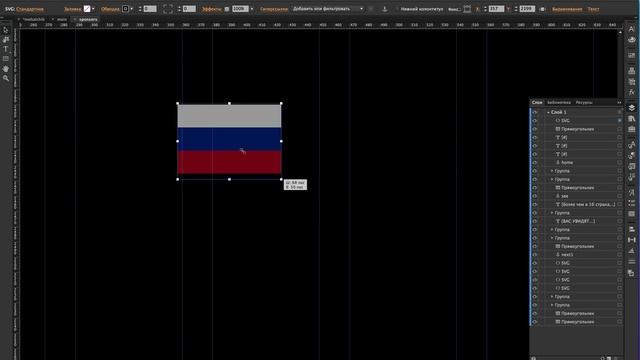Open the Layers panel dock icon
This screenshot has height=360, width=640.
631,108
